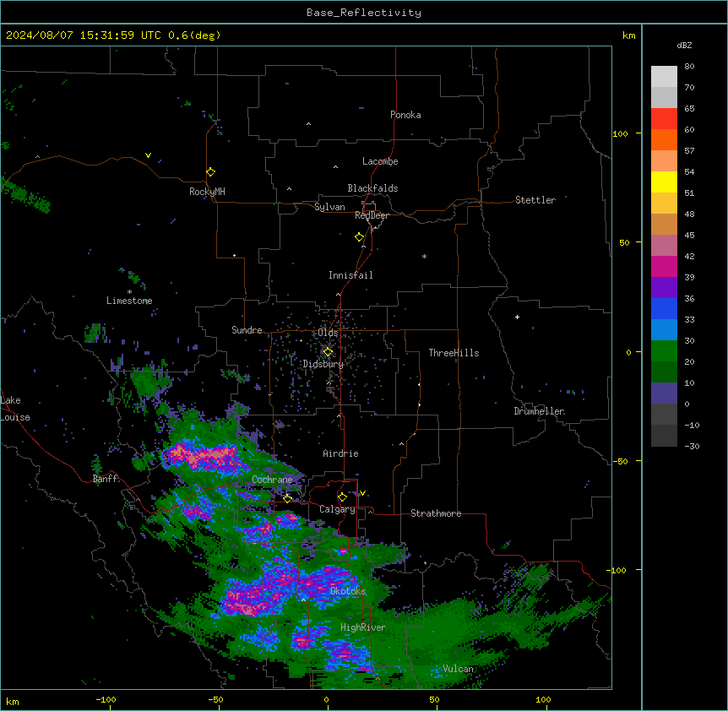Click the 80 value in dBZ legend
Screen dimensions: 728x711
[x=689, y=67]
